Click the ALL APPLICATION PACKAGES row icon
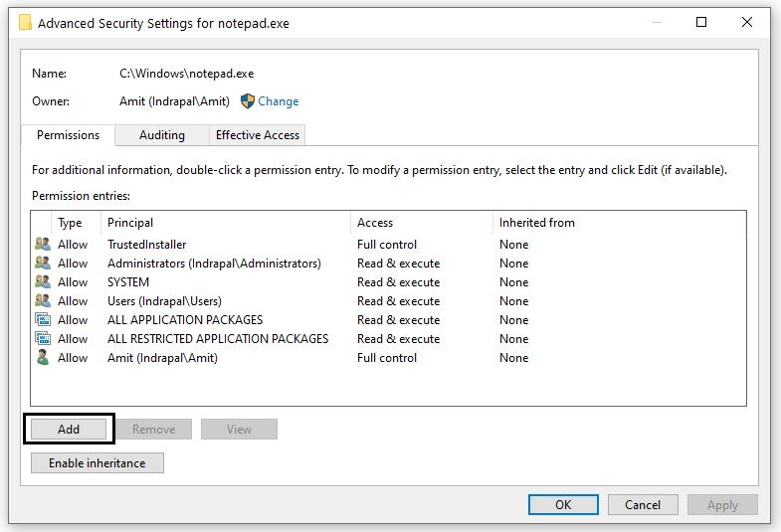781x532 pixels. (x=43, y=319)
